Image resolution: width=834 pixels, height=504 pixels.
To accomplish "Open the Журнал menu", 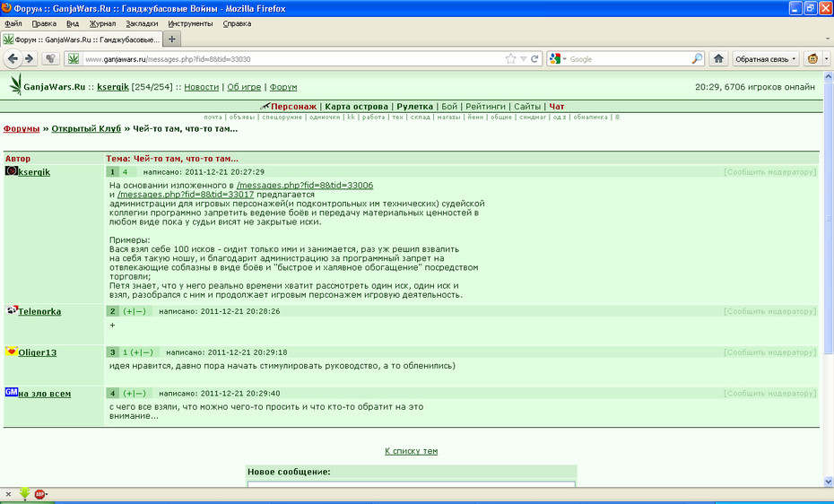I will (x=102, y=23).
